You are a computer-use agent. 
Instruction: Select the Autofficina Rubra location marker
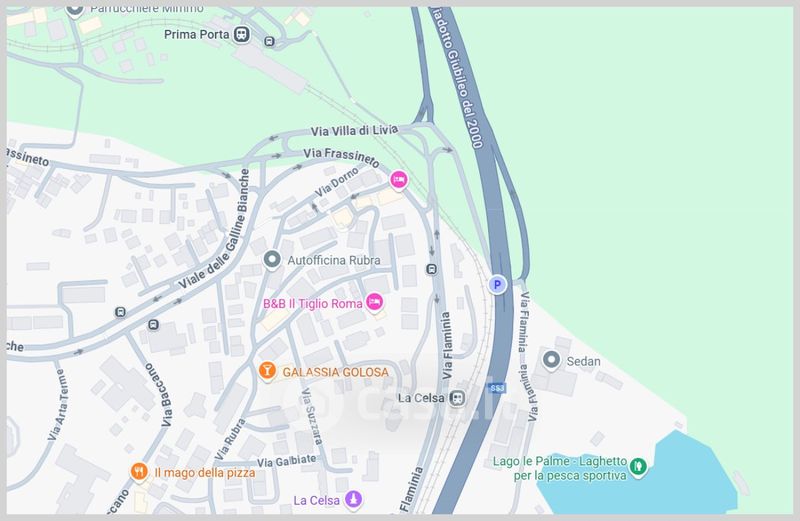click(x=272, y=259)
